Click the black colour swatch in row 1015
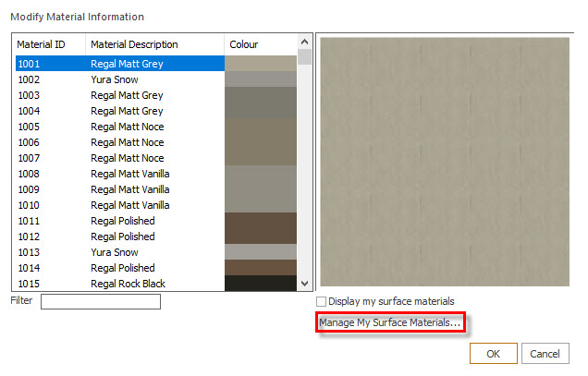The image size is (588, 376). click(x=261, y=284)
